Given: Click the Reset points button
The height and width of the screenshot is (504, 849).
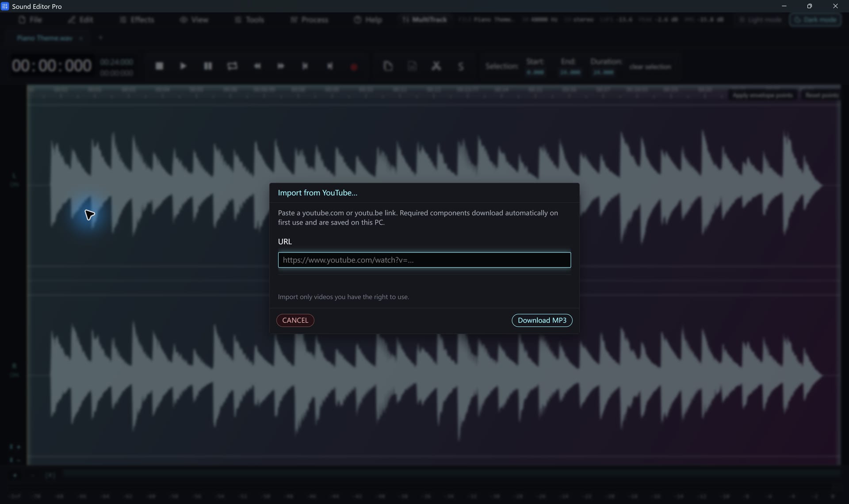Looking at the screenshot, I should (x=822, y=95).
